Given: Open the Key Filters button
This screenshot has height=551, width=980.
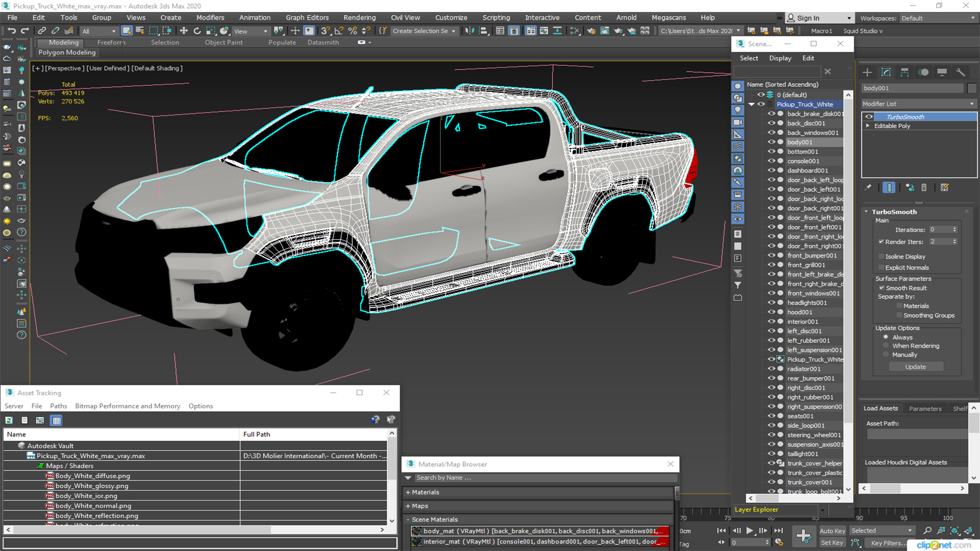Looking at the screenshot, I should [887, 543].
